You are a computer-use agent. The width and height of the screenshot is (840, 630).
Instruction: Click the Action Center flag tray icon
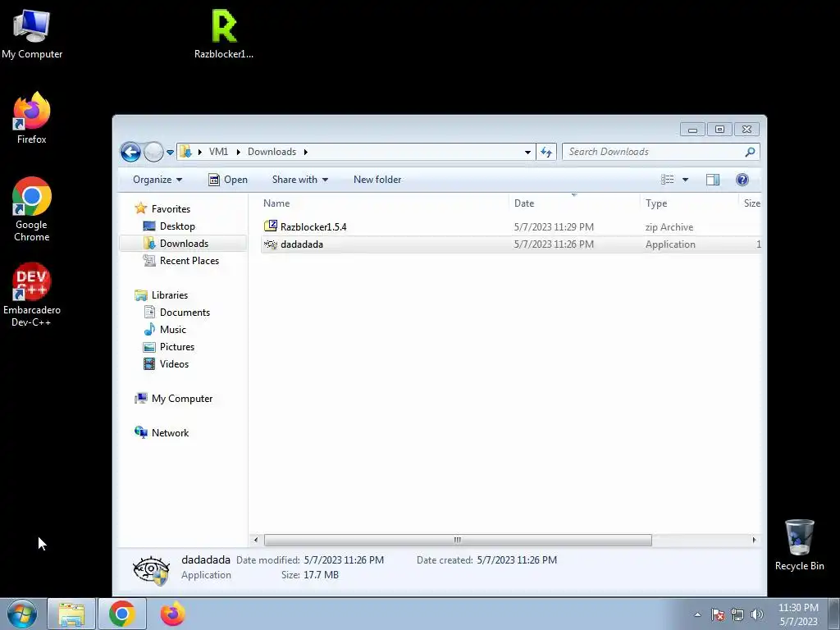(x=718, y=614)
